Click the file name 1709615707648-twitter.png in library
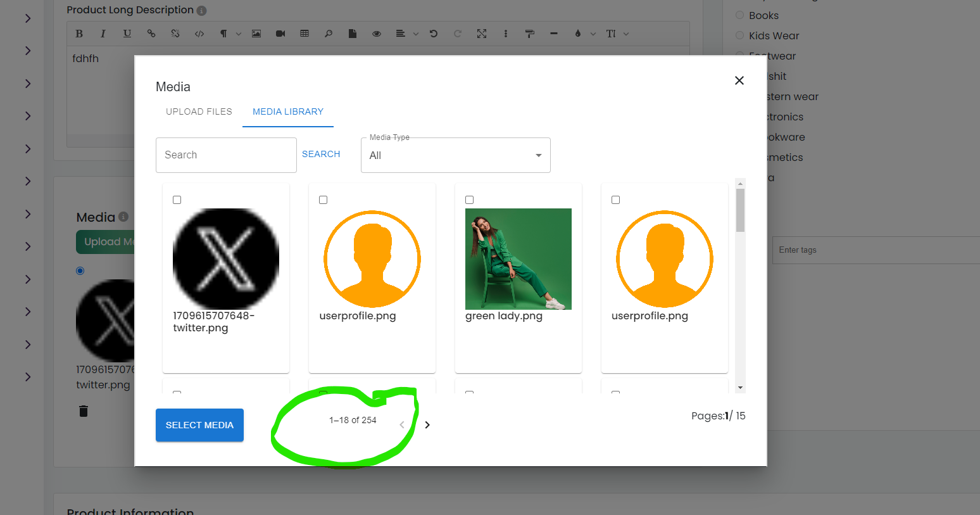Screen dimensions: 980x515 [214, 322]
